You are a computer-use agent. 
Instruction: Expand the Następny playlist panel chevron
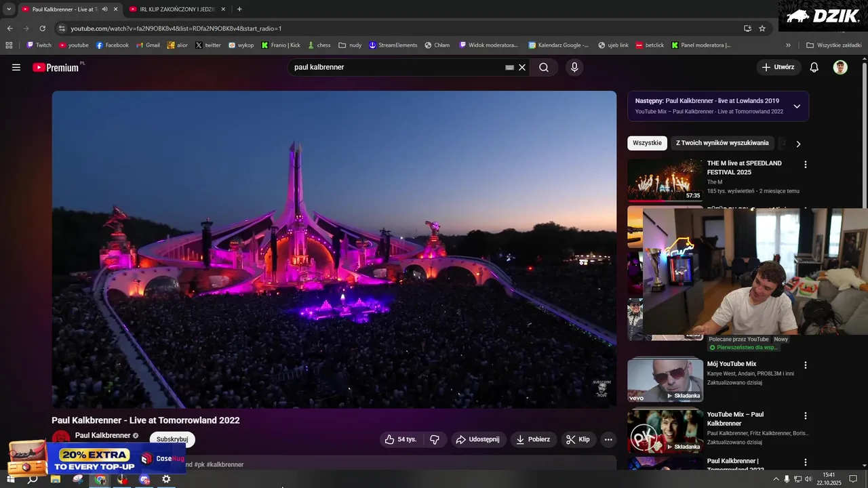(797, 106)
